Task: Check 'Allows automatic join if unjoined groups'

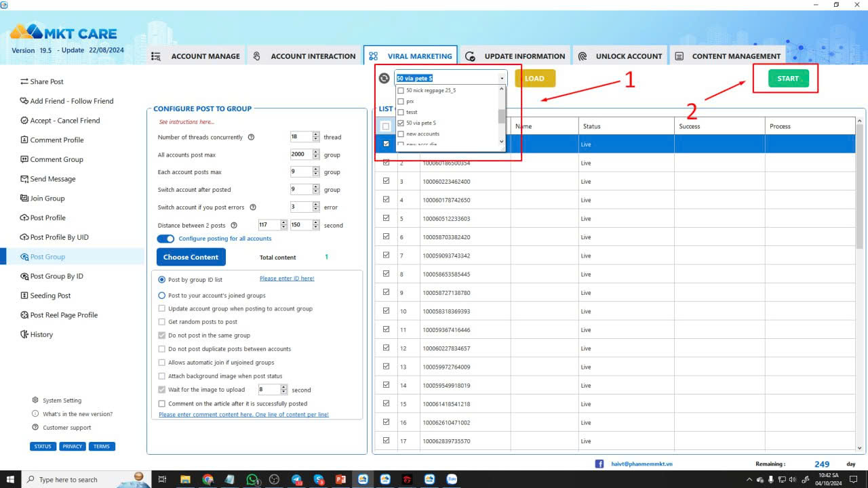Action: (161, 363)
